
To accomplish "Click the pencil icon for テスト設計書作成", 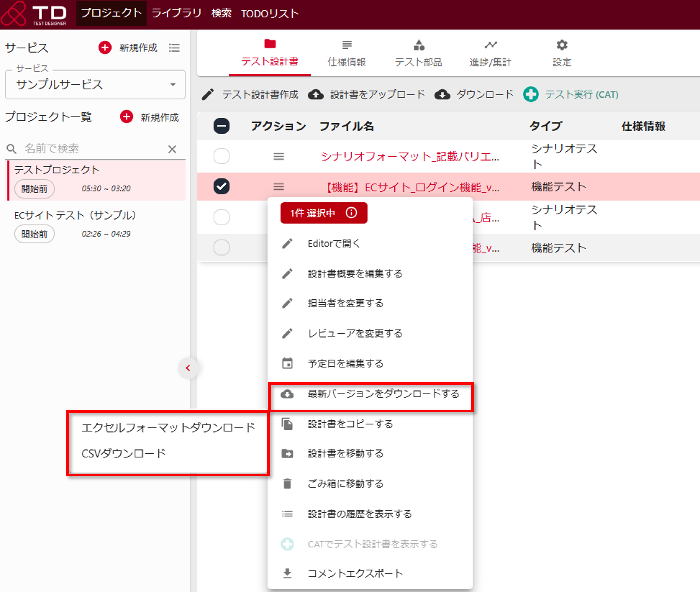I will point(208,95).
